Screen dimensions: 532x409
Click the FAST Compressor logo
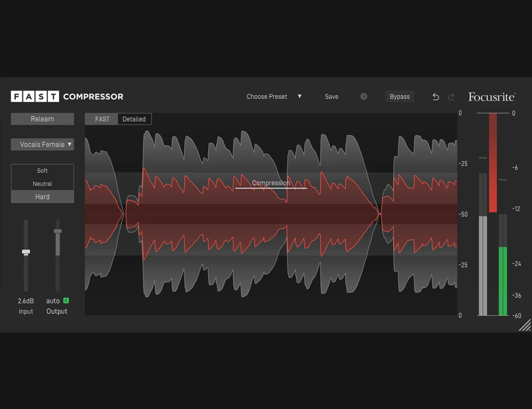tap(67, 96)
